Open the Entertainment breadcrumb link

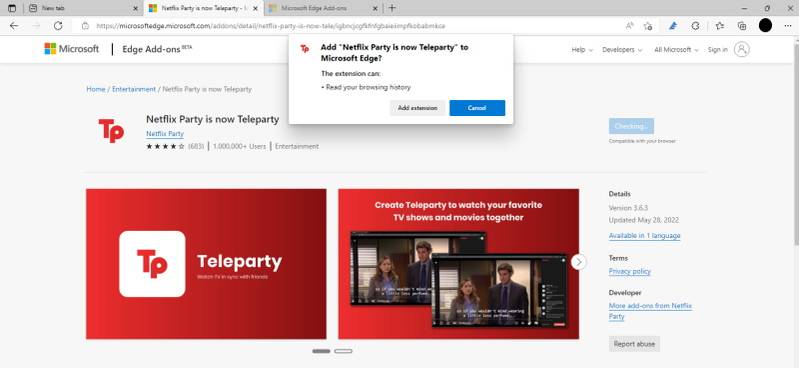click(134, 89)
